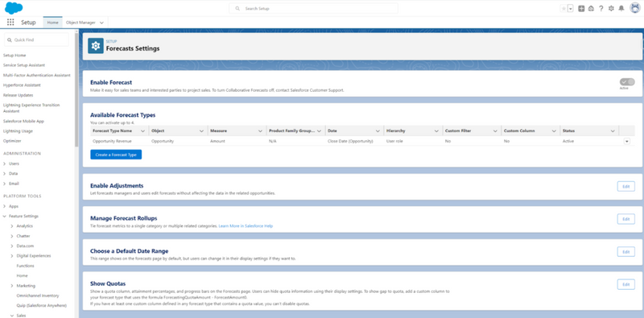The width and height of the screenshot is (644, 318).
Task: Expand the Email section
Action: coord(5,184)
